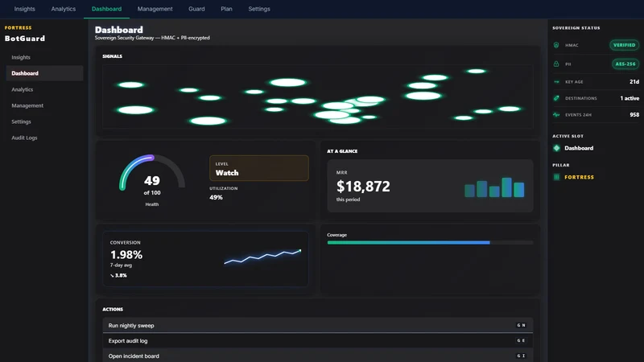Click the Key Age value 21d
The width and height of the screenshot is (644, 362).
[634, 82]
